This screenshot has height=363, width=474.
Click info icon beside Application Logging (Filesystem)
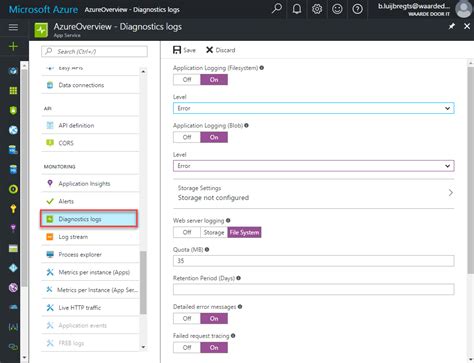point(262,68)
